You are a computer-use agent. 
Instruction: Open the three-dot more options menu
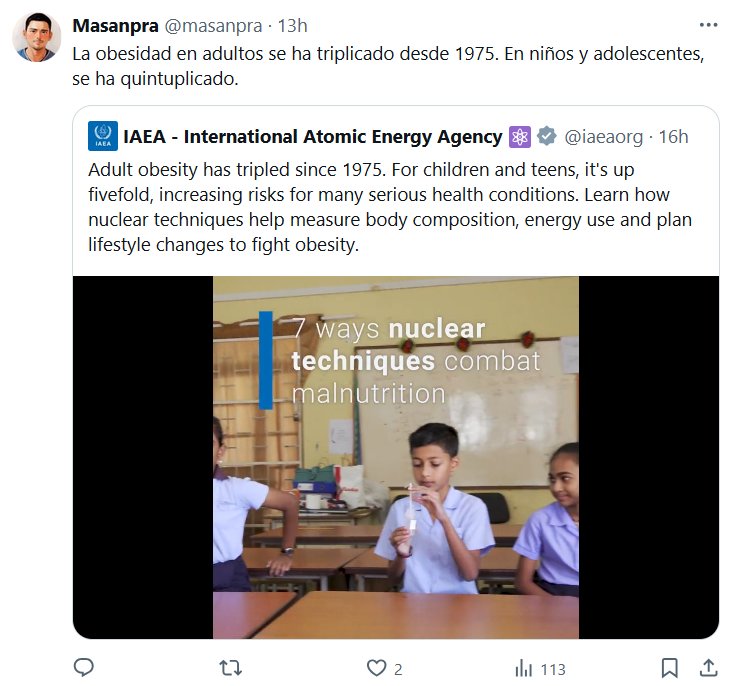coord(708,25)
